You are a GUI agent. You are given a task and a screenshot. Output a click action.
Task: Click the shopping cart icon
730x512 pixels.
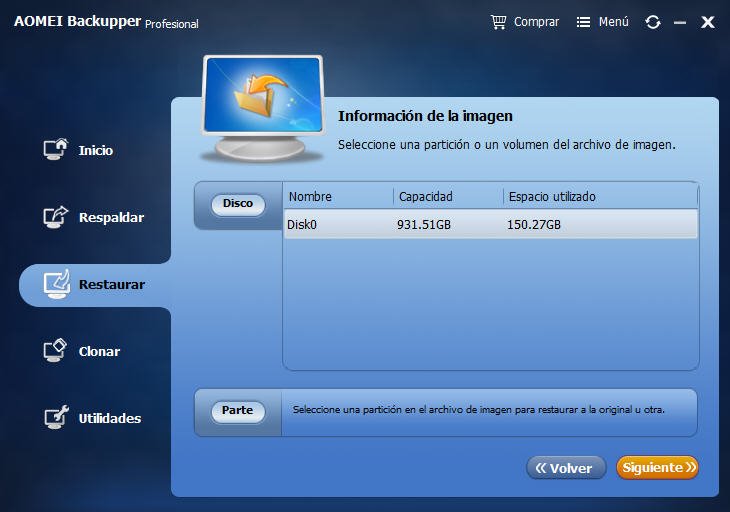tap(498, 22)
